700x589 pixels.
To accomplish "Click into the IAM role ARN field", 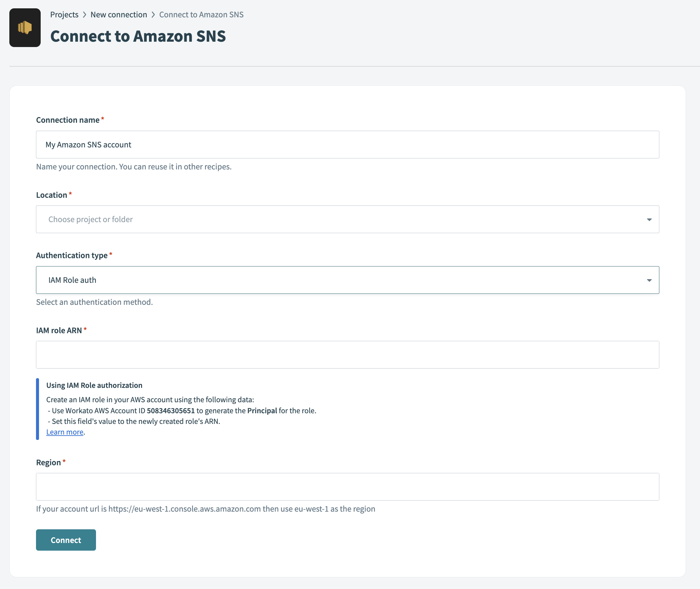I will click(347, 355).
